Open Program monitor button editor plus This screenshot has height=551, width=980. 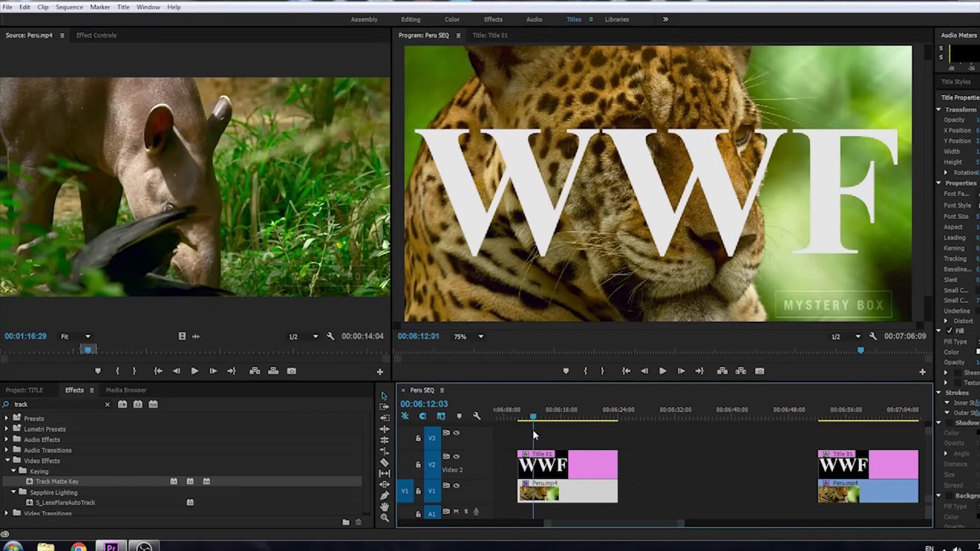923,372
